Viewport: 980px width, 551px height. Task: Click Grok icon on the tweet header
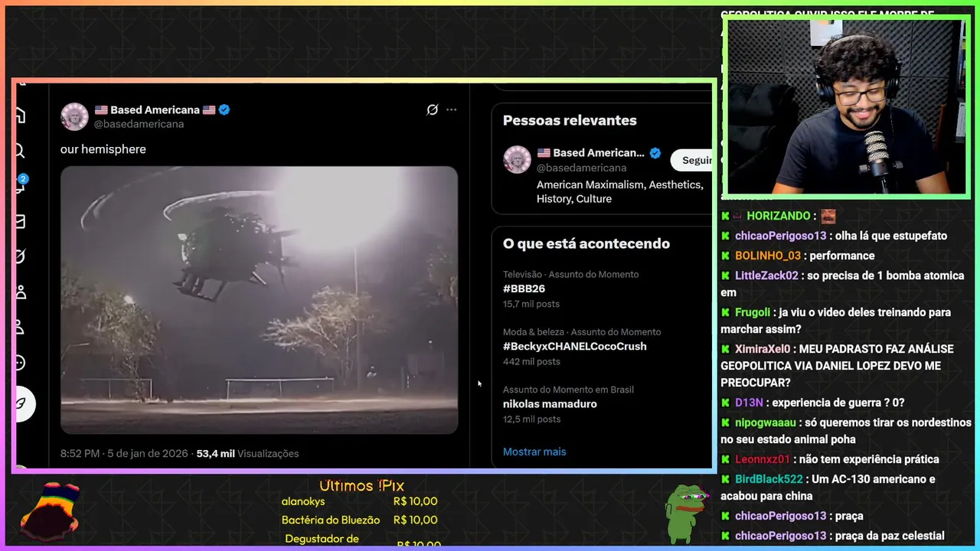coord(432,109)
